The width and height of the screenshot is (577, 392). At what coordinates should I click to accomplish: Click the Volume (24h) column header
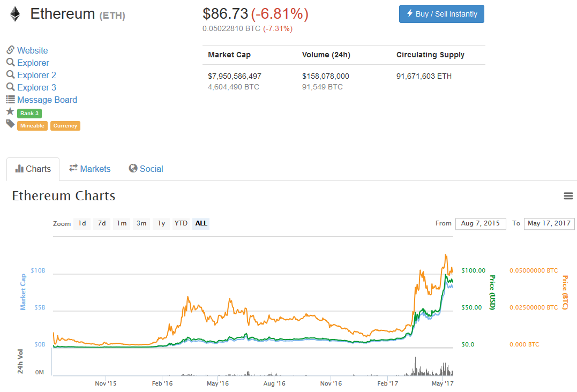pos(326,55)
